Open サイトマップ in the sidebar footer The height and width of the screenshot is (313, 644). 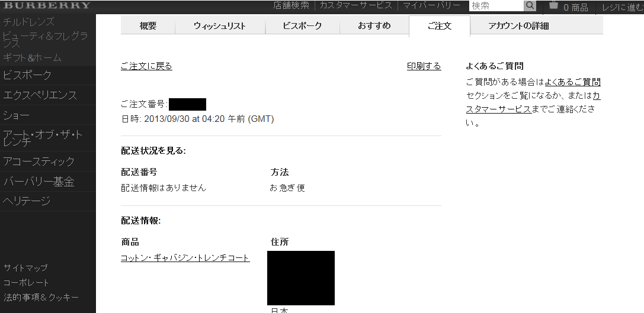pos(25,268)
